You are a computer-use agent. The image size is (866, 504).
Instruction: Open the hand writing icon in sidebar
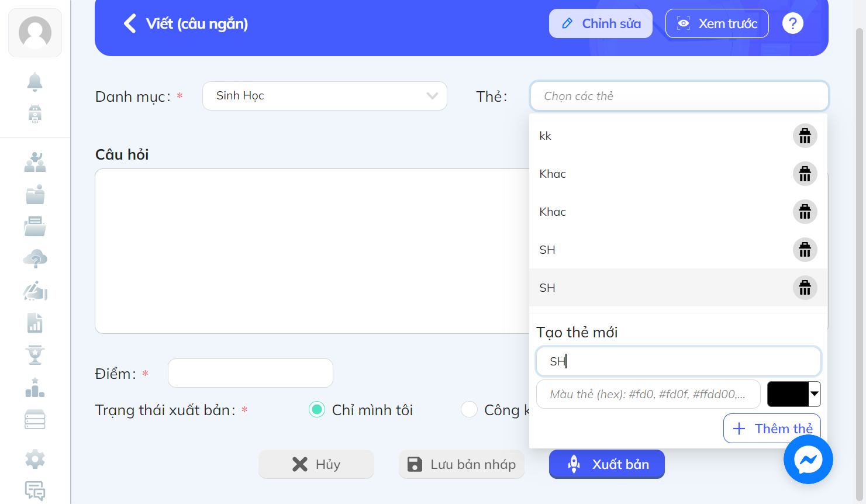point(35,291)
